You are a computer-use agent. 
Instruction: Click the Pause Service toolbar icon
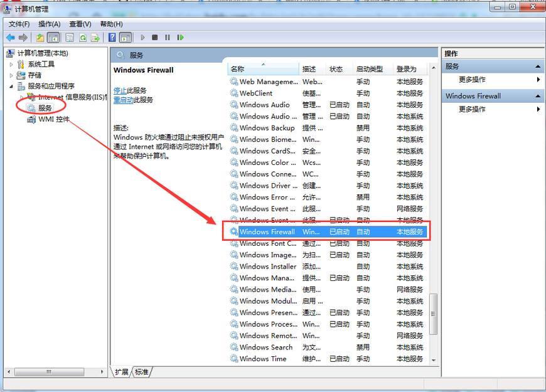pyautogui.click(x=168, y=37)
